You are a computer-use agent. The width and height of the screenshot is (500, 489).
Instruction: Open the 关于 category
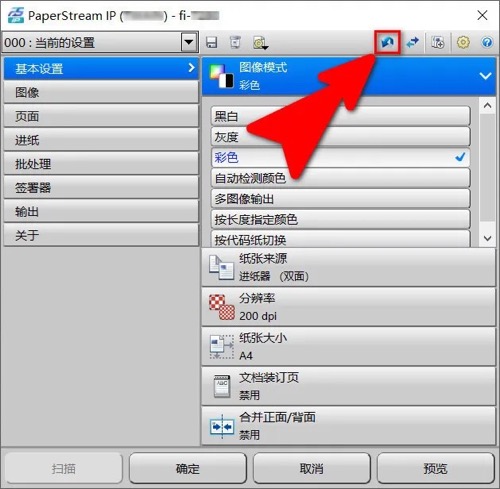coord(101,235)
